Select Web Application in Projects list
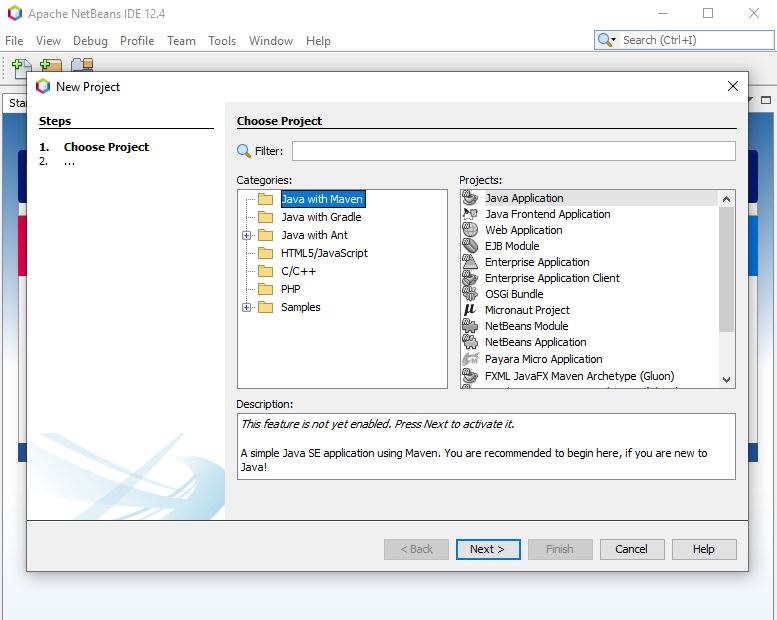Image resolution: width=777 pixels, height=620 pixels. 524,230
